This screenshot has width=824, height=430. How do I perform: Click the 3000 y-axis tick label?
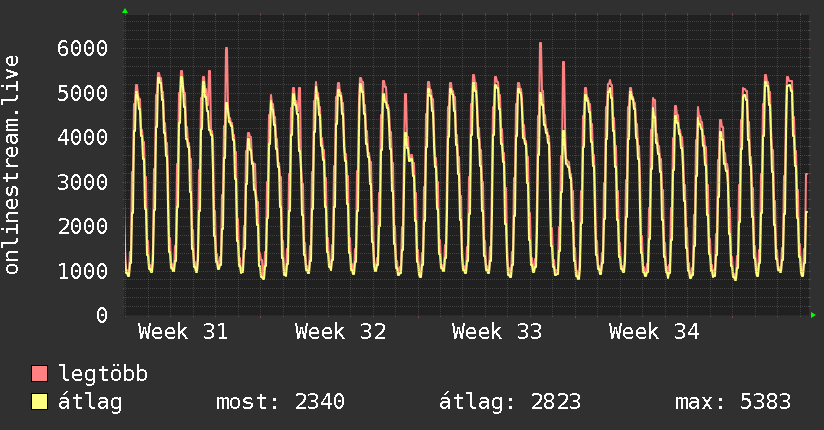coord(83,182)
